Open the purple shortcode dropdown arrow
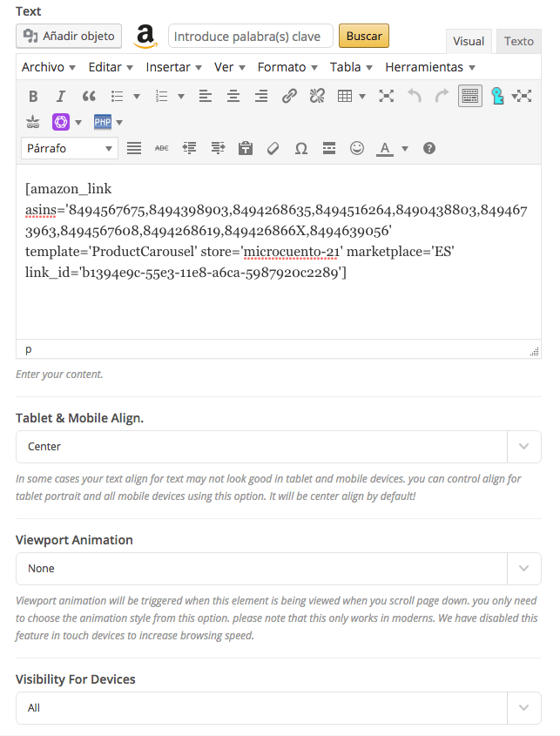 (x=78, y=123)
